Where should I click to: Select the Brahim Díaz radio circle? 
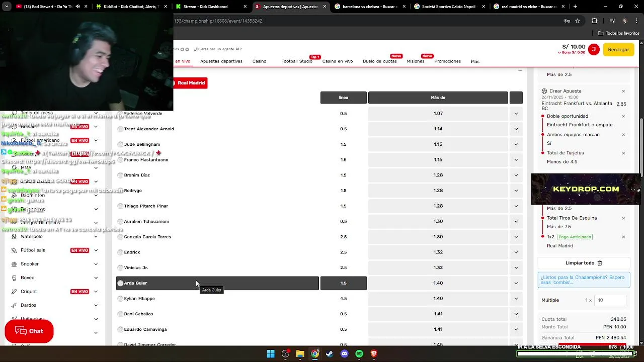(x=120, y=175)
